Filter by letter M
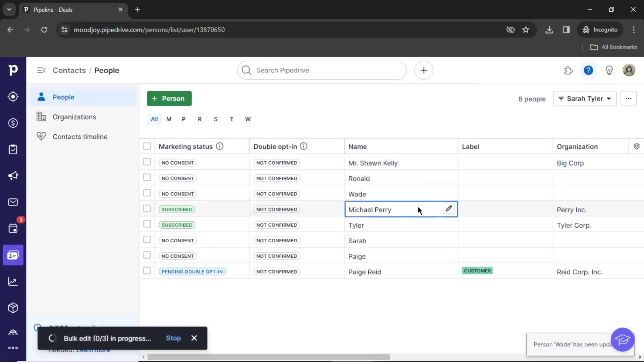The image size is (644, 362). 169,119
